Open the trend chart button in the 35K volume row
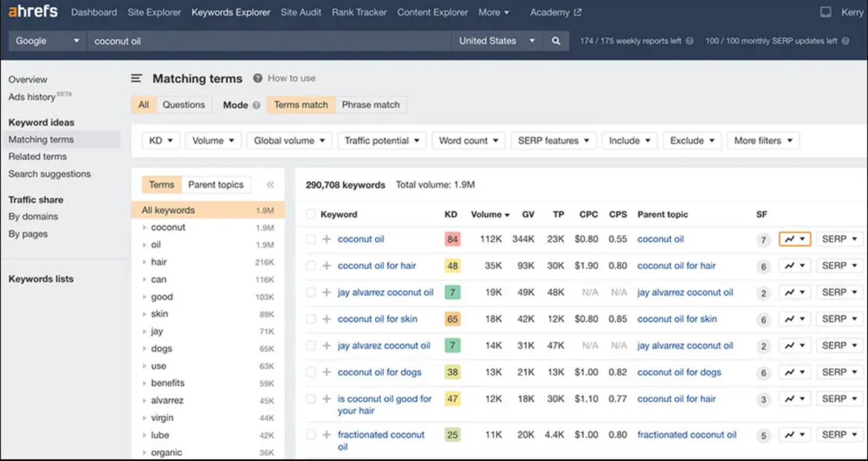Image resolution: width=868 pixels, height=461 pixels. pos(795,266)
